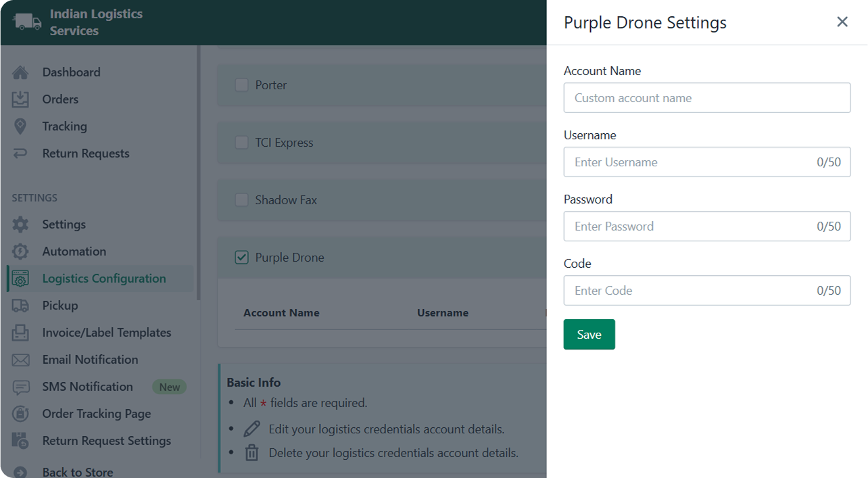The height and width of the screenshot is (478, 868).
Task: Click Back to Store link
Action: tap(77, 472)
